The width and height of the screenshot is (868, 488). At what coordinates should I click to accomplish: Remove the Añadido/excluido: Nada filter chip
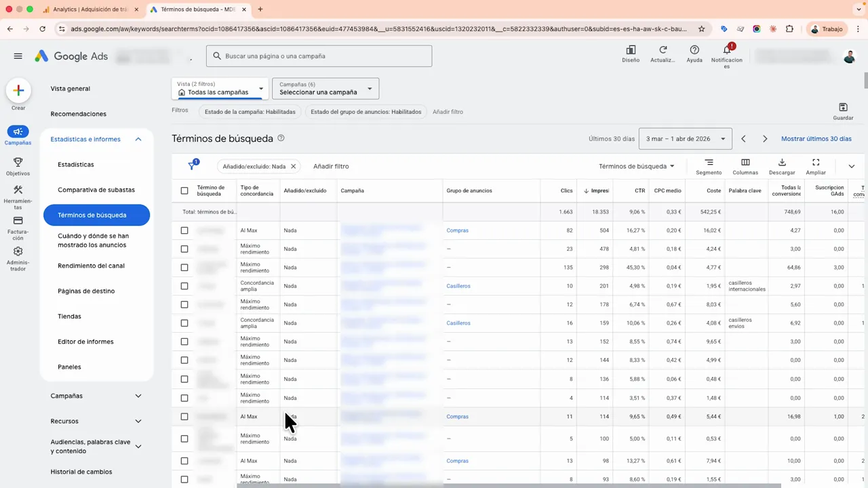pos(294,166)
